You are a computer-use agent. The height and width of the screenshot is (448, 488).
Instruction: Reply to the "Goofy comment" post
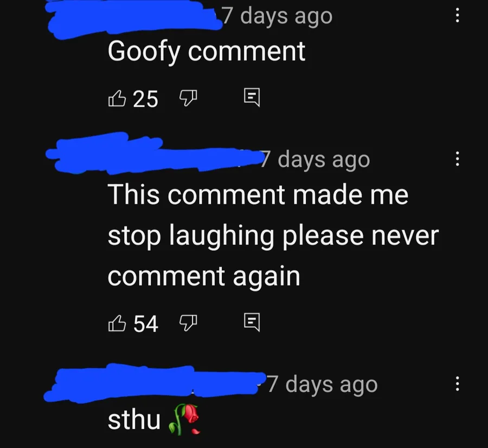pyautogui.click(x=252, y=98)
